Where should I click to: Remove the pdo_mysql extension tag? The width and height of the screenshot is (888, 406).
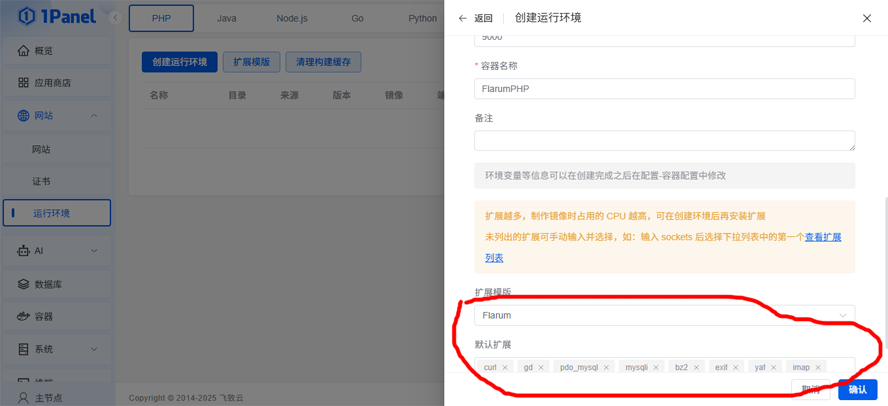point(606,368)
